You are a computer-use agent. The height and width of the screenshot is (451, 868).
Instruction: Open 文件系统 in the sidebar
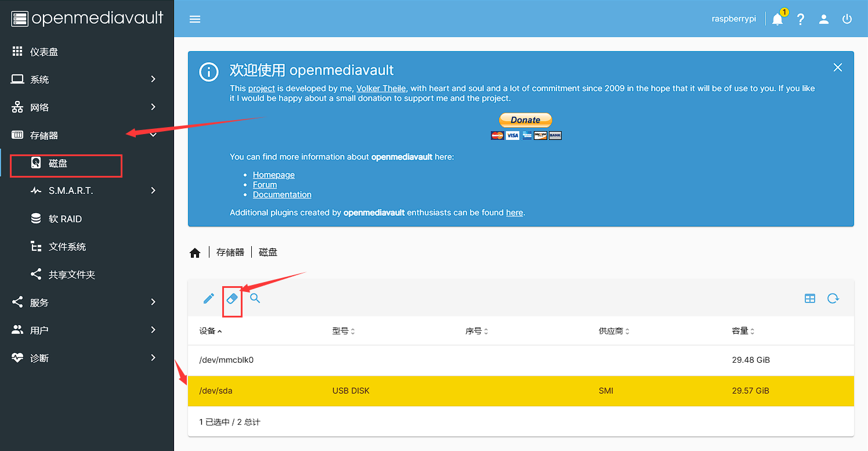tap(87, 247)
